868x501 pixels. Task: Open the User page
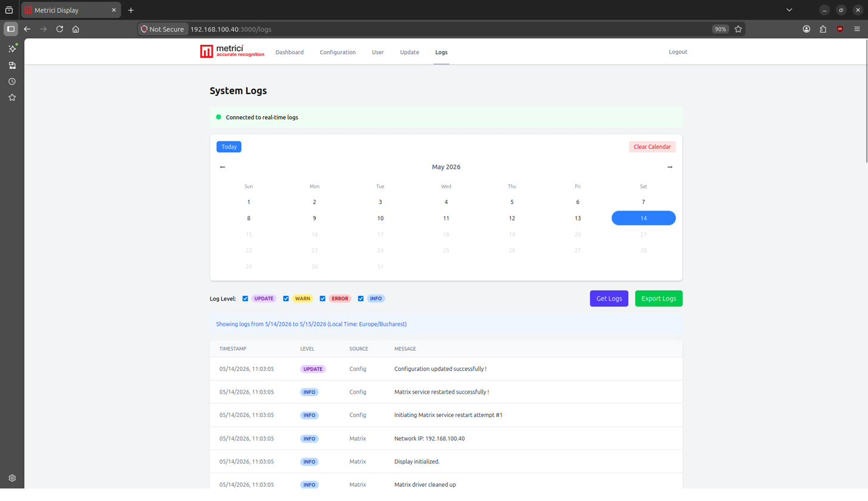tap(378, 52)
